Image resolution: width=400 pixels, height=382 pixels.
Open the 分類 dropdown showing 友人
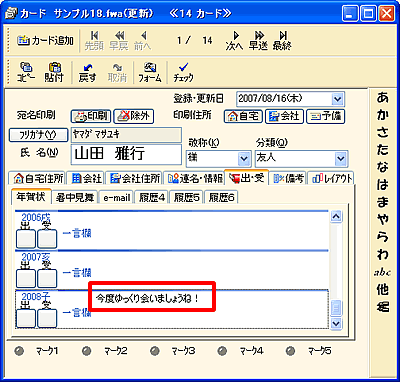(341, 158)
